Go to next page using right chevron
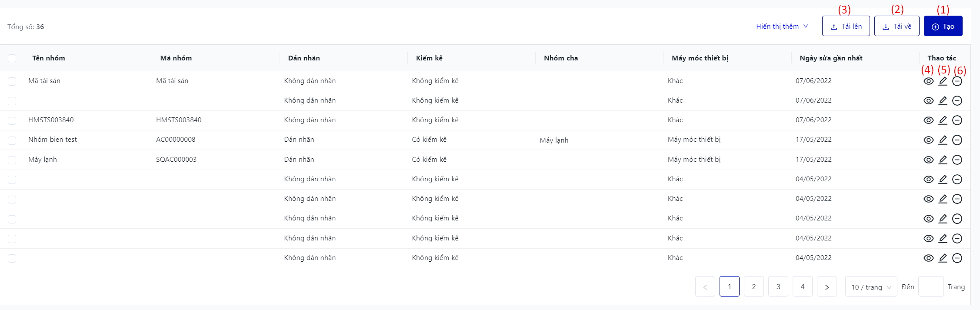 827,287
